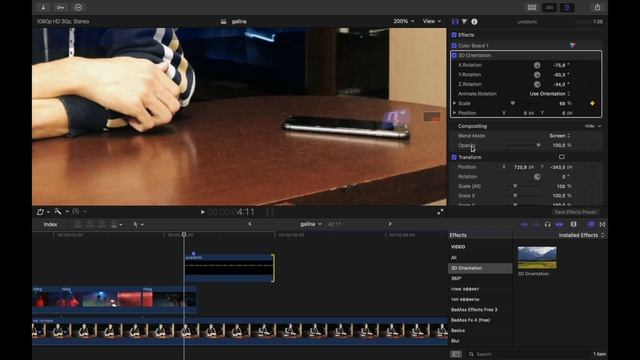640x360 pixels.
Task: Disable the Color Board 1 checkbox
Action: [454, 45]
